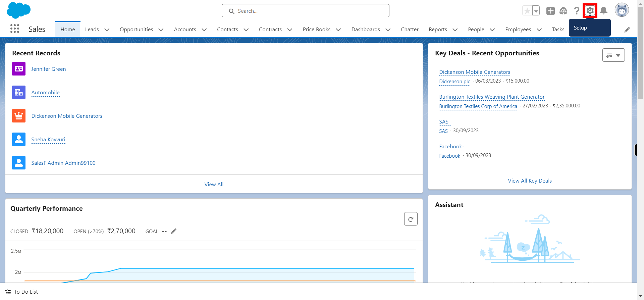Screen dimensions: 644x300
Task: Open the Facebook- opportunity link
Action: point(451,147)
